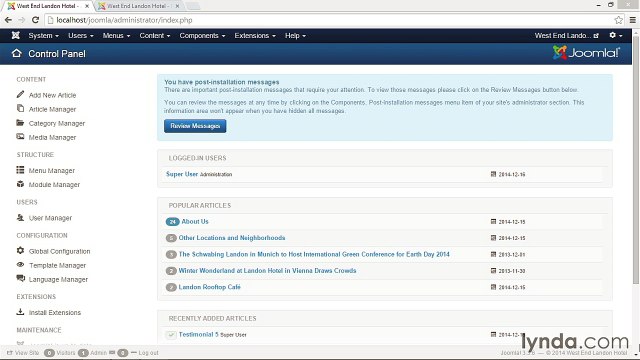The width and height of the screenshot is (640, 360).
Task: Open the System dropdown menu
Action: pos(43,36)
